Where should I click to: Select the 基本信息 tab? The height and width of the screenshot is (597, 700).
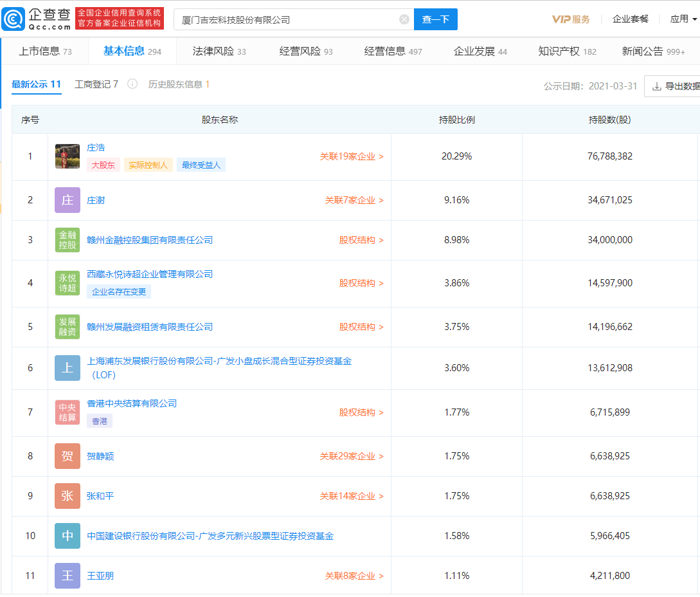[x=132, y=51]
